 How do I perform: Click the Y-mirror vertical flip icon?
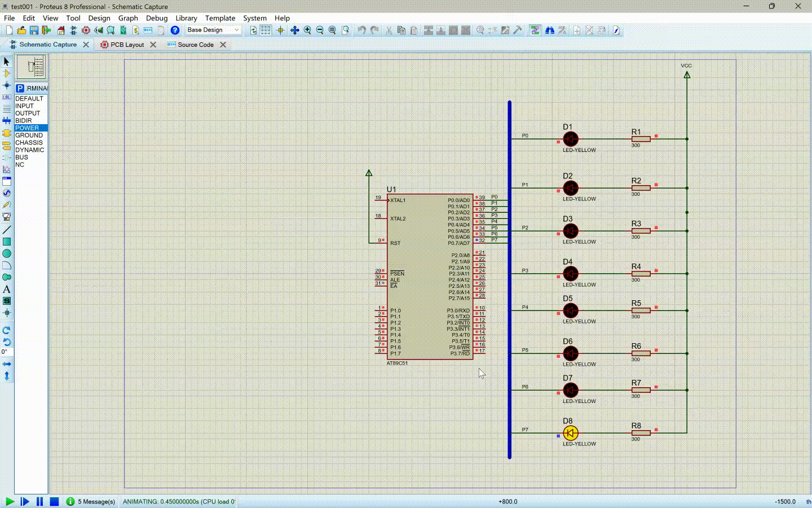pos(7,376)
